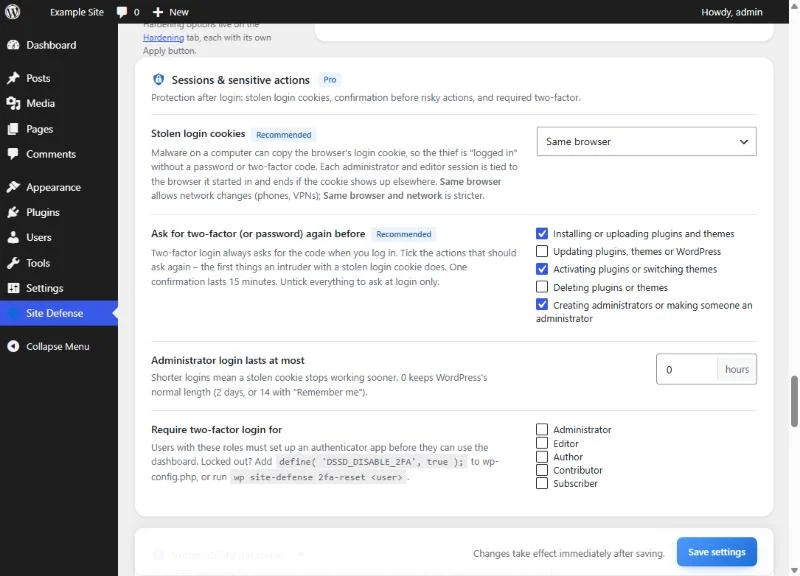Click the WordPress logo icon
This screenshot has height=576, width=800.
[12, 12]
